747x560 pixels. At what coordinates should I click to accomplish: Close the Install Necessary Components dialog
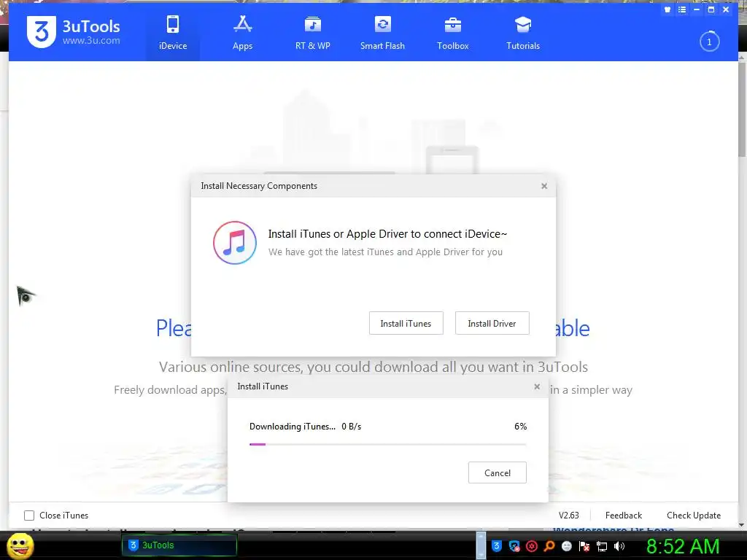pos(544,186)
